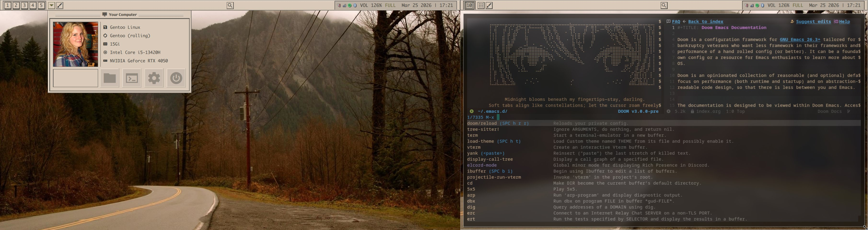Click the pencil-person icon before Suggest edits
This screenshot has width=868, height=230.
(792, 22)
